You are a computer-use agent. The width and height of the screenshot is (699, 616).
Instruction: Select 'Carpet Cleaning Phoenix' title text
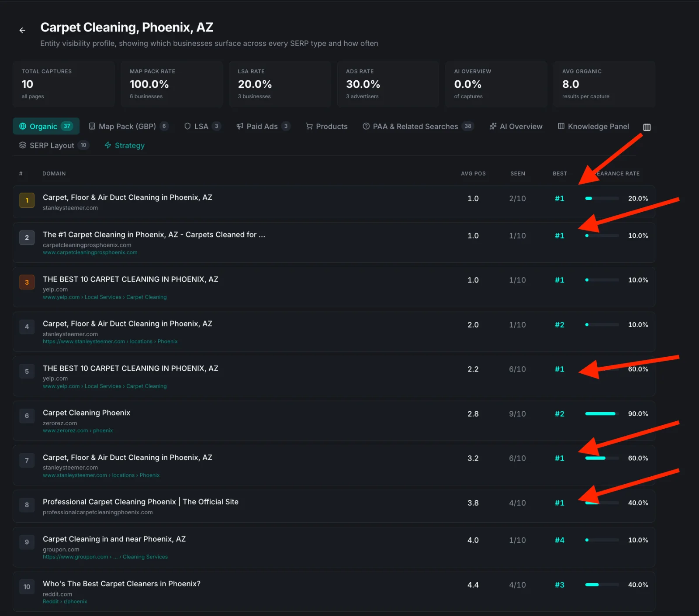coord(87,413)
